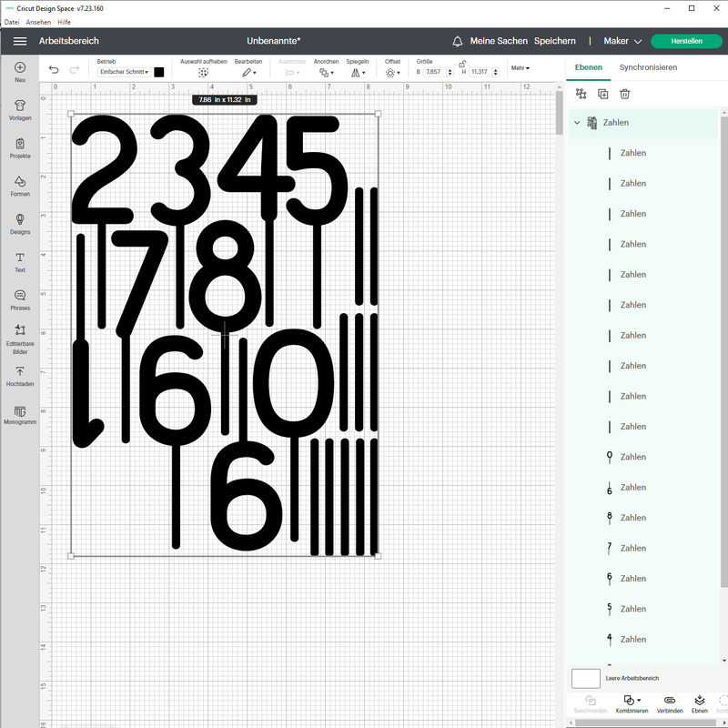Collapse the Zahlen group layer
This screenshot has width=728, height=728.
click(576, 123)
